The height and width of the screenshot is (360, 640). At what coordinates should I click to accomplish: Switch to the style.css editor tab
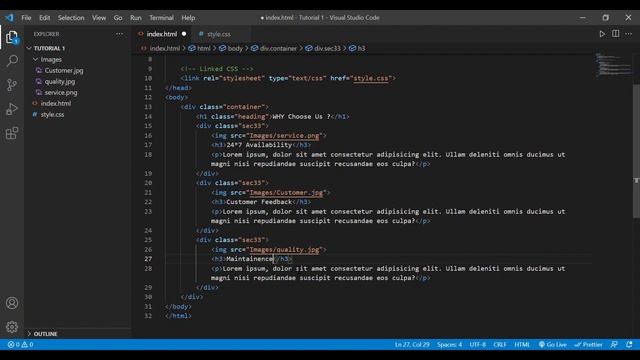[x=218, y=34]
